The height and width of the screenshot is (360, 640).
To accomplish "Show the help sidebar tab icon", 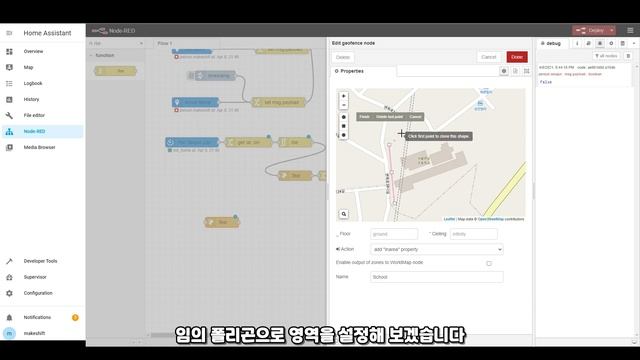I will [589, 43].
